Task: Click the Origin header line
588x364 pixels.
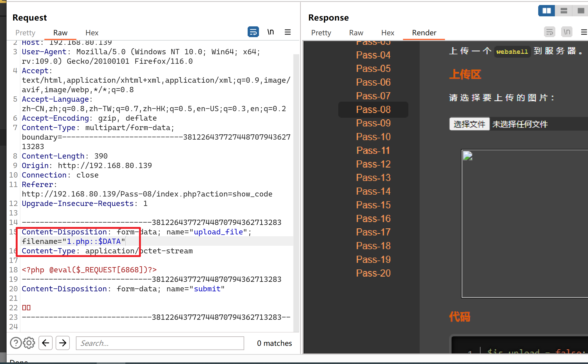Action: click(x=87, y=165)
